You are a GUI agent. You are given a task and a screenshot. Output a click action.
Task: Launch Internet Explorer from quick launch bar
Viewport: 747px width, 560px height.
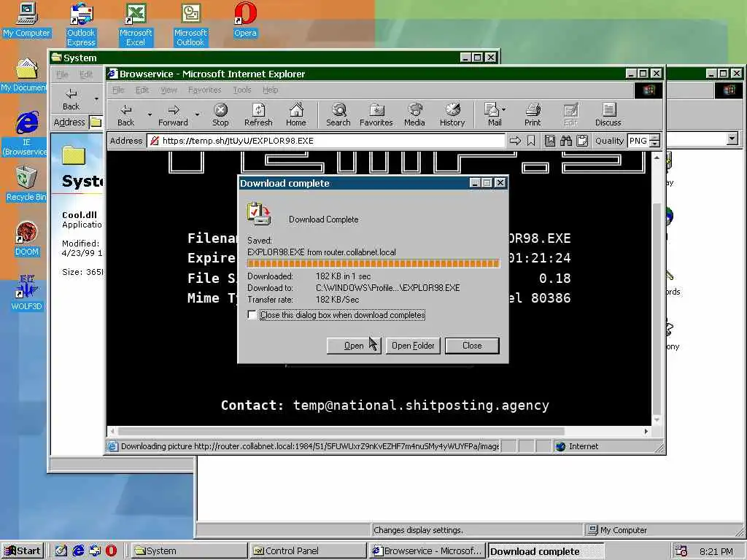pyautogui.click(x=78, y=551)
